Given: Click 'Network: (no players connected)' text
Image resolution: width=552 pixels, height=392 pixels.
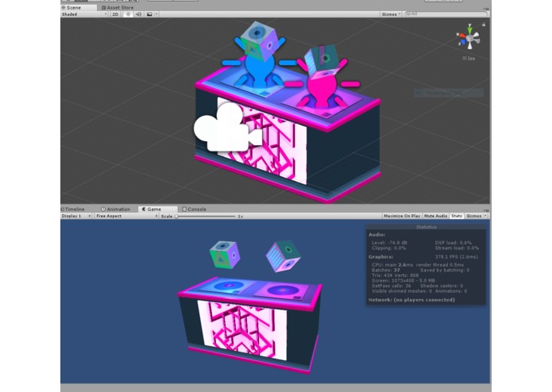Looking at the screenshot, I should point(411,300).
